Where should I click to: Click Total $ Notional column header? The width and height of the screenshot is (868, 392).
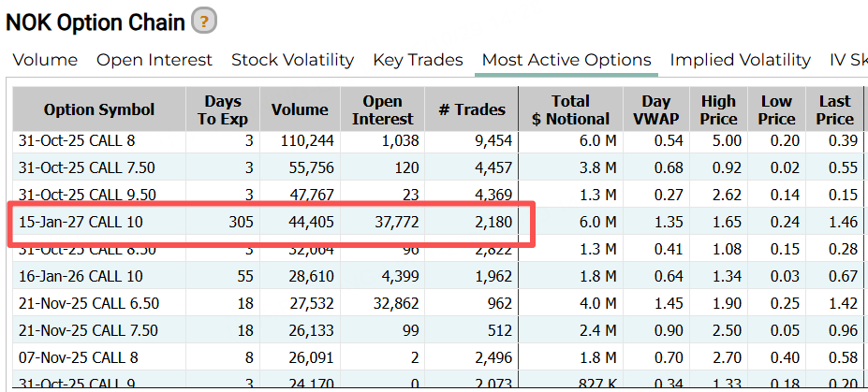[x=570, y=109]
